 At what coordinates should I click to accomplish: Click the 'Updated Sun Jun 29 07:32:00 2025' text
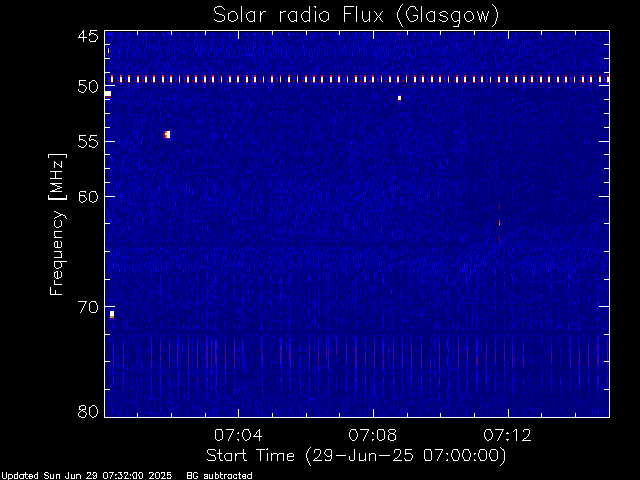pos(86,476)
